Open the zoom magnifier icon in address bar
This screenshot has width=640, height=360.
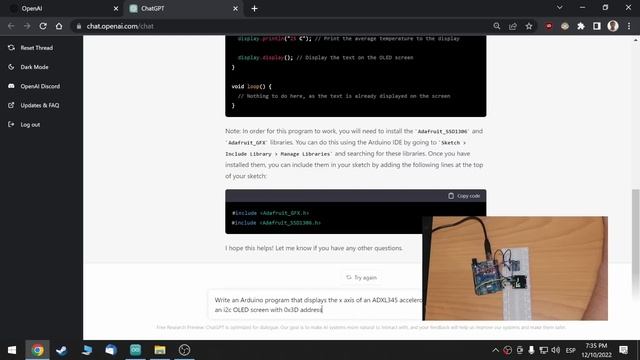[497, 26]
